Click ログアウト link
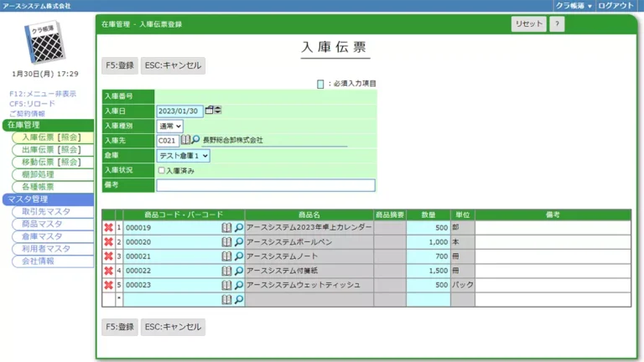Viewport: 644px width, 362px height. 615,6
